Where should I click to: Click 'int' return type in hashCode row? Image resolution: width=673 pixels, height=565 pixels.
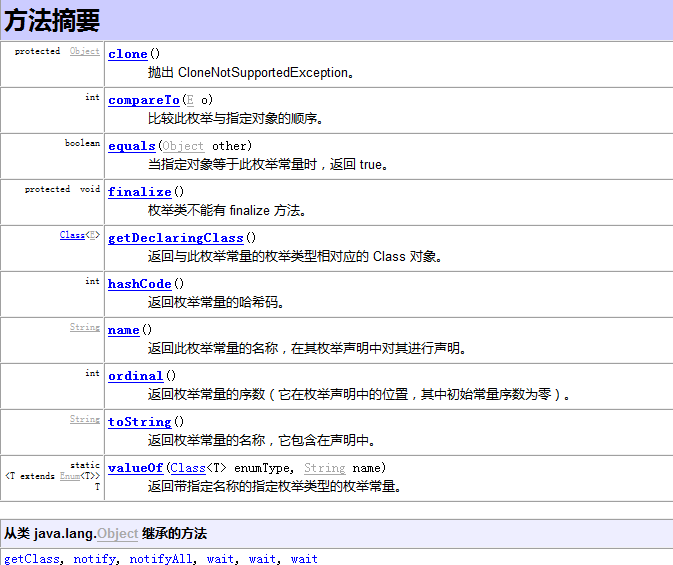tap(92, 281)
